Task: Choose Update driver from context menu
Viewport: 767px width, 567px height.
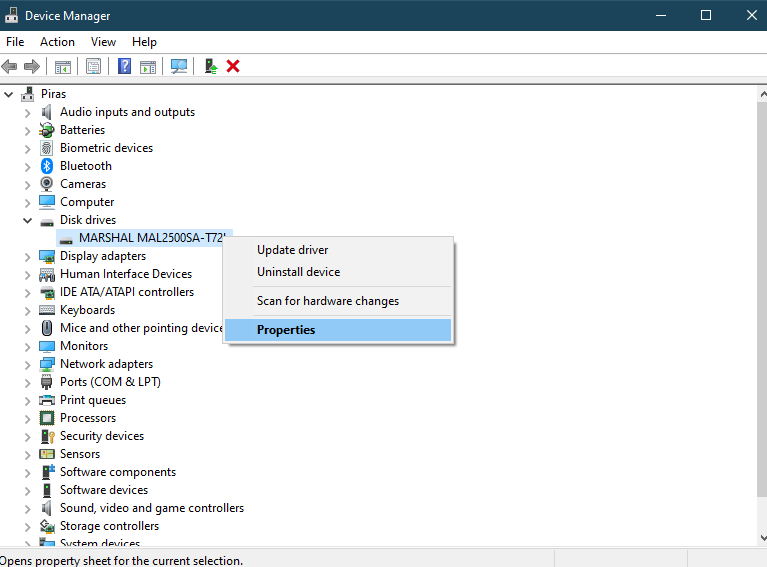Action: (338, 250)
